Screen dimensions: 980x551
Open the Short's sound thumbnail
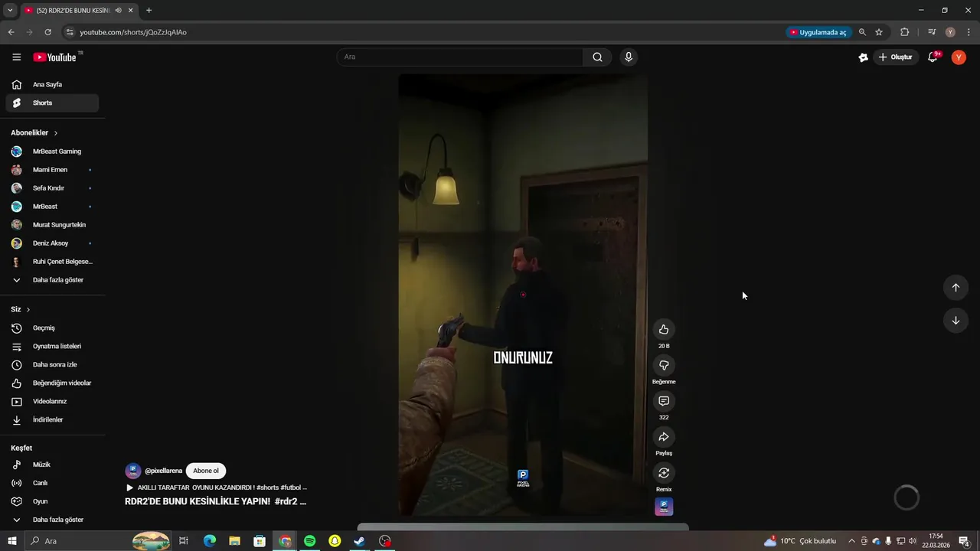point(664,507)
